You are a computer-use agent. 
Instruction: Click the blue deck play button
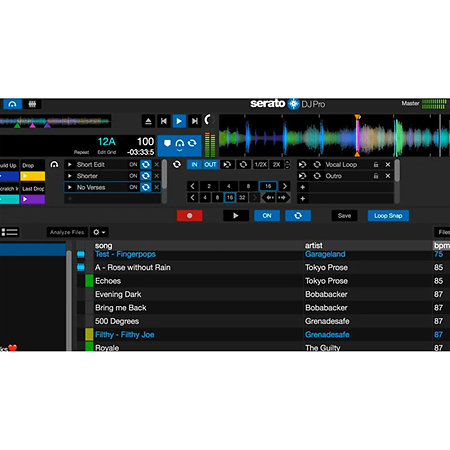coord(179,121)
